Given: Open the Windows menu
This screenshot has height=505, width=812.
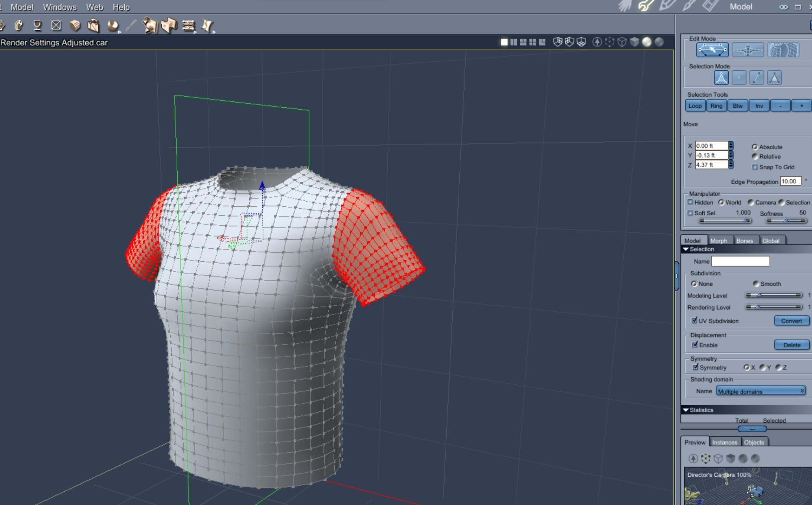Looking at the screenshot, I should point(60,7).
